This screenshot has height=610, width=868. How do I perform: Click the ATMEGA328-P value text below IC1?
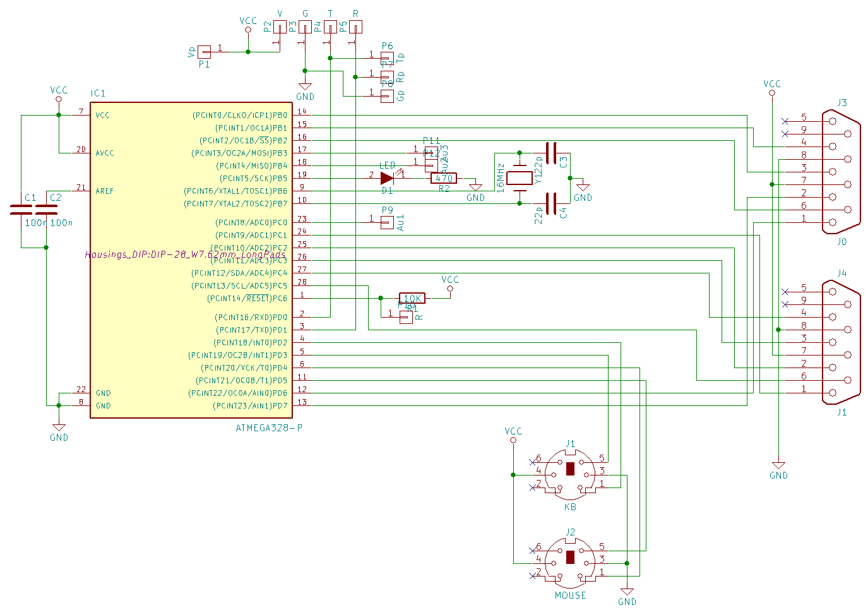tap(268, 426)
